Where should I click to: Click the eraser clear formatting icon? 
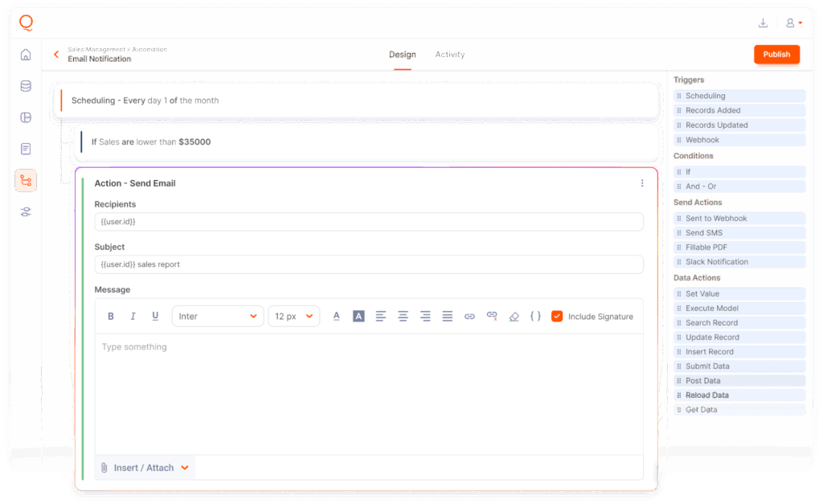point(514,317)
